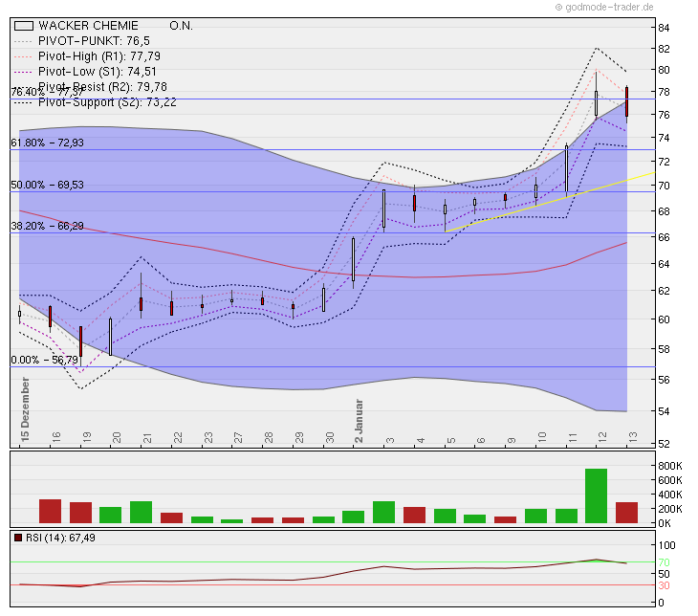Click the 800K volume axis label
Screen dimensions: 698x616
670,466
